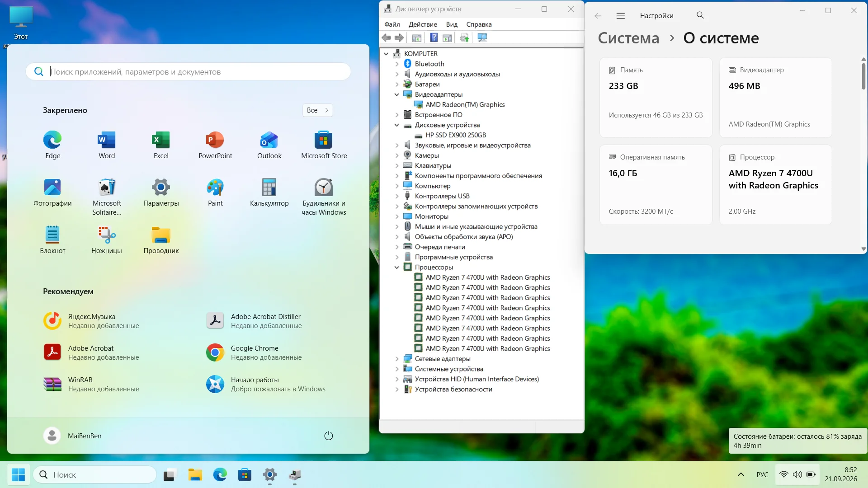This screenshot has height=488, width=868.
Task: Open Блокнот from pinned apps
Action: [x=52, y=240]
